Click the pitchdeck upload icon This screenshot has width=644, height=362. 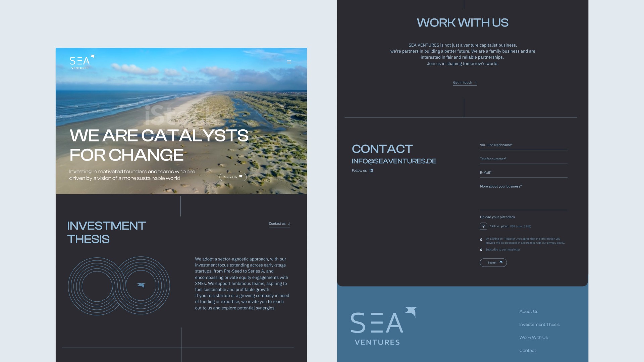pyautogui.click(x=483, y=226)
